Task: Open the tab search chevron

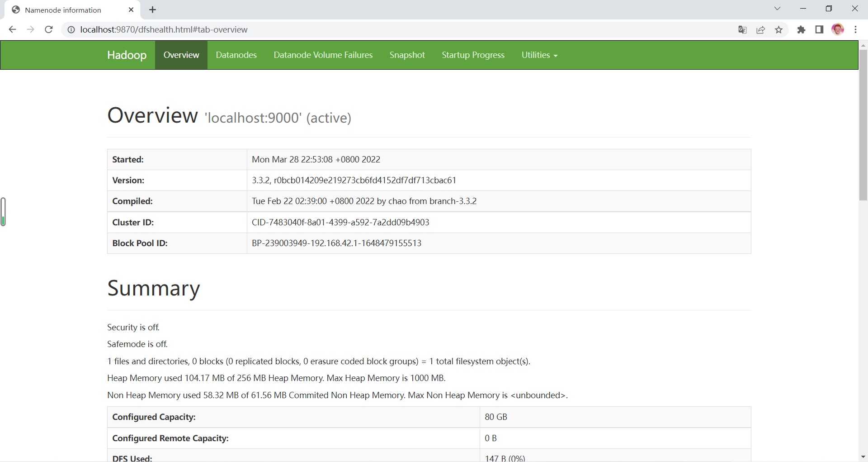Action: [x=777, y=9]
